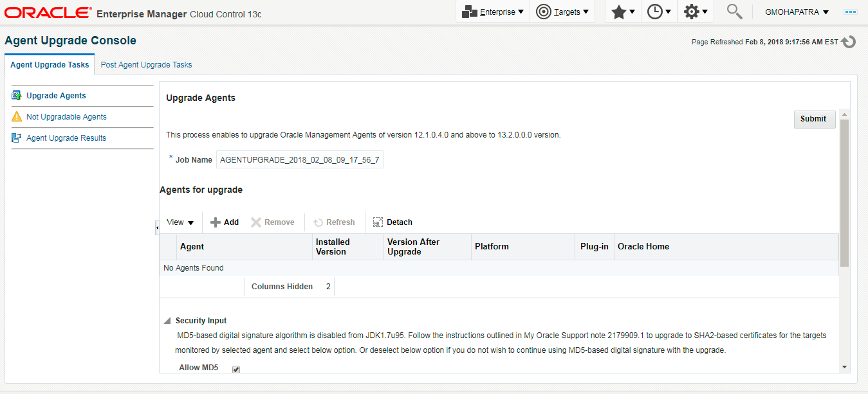Click the Oracle Home column header

click(726, 247)
